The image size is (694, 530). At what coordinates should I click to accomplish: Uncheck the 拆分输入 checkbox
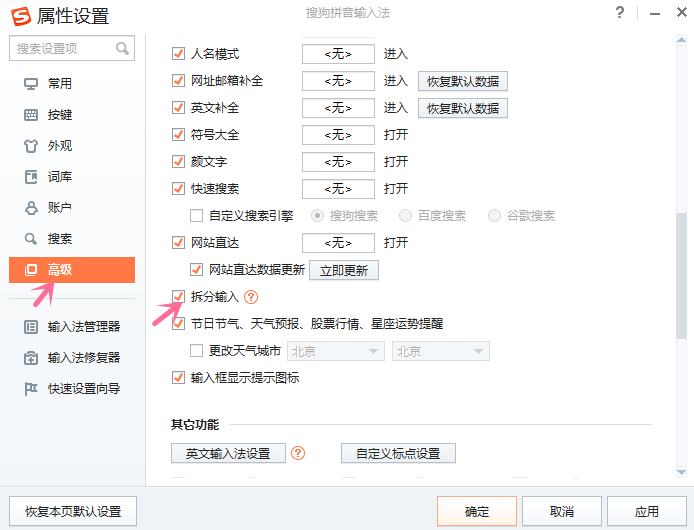click(x=179, y=297)
